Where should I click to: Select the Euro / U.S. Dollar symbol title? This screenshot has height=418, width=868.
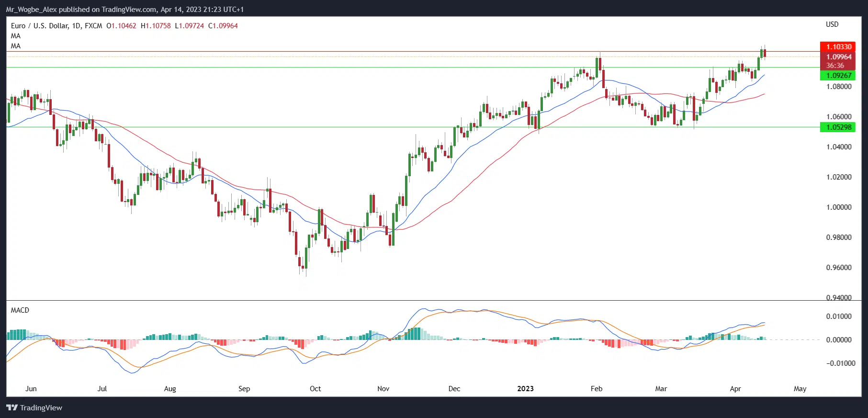40,26
